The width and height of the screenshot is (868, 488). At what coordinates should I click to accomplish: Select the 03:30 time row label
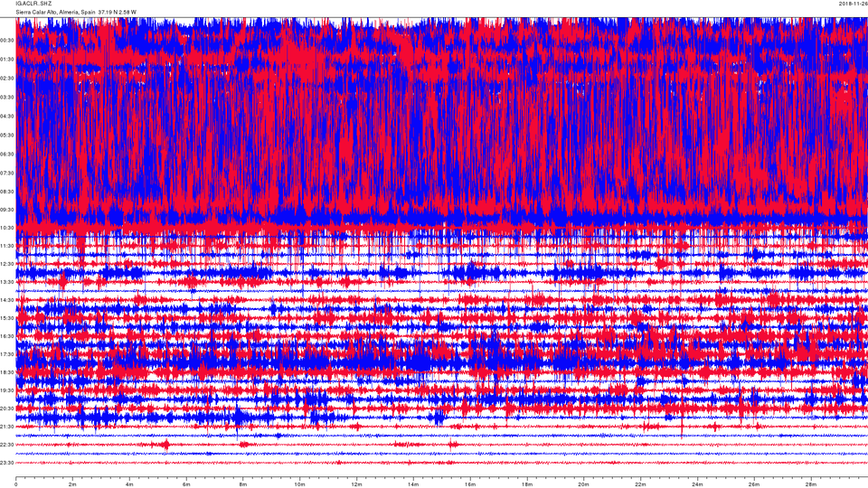[x=7, y=97]
